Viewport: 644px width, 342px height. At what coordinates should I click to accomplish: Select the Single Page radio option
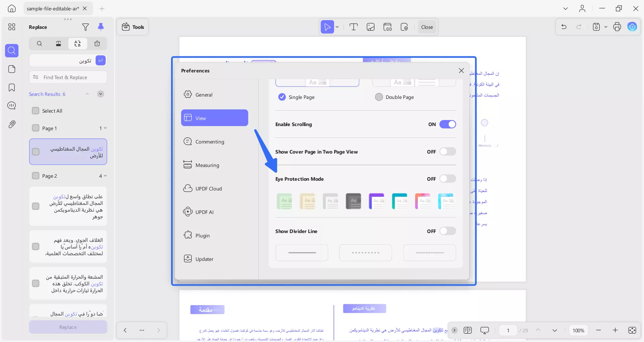(x=282, y=97)
